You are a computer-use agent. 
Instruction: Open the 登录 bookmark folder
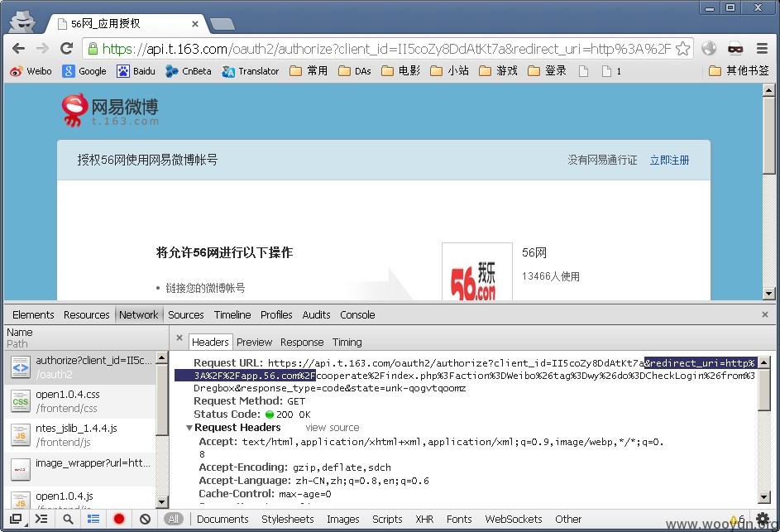547,71
